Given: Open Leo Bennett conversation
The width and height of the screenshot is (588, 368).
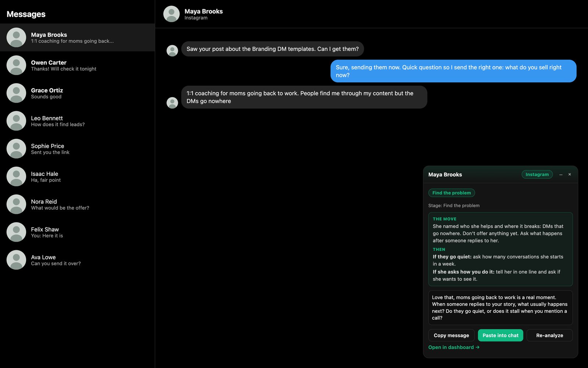Looking at the screenshot, I should [77, 121].
